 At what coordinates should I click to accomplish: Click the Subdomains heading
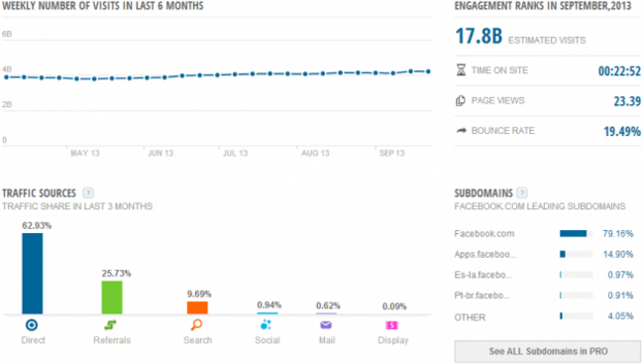click(x=483, y=192)
